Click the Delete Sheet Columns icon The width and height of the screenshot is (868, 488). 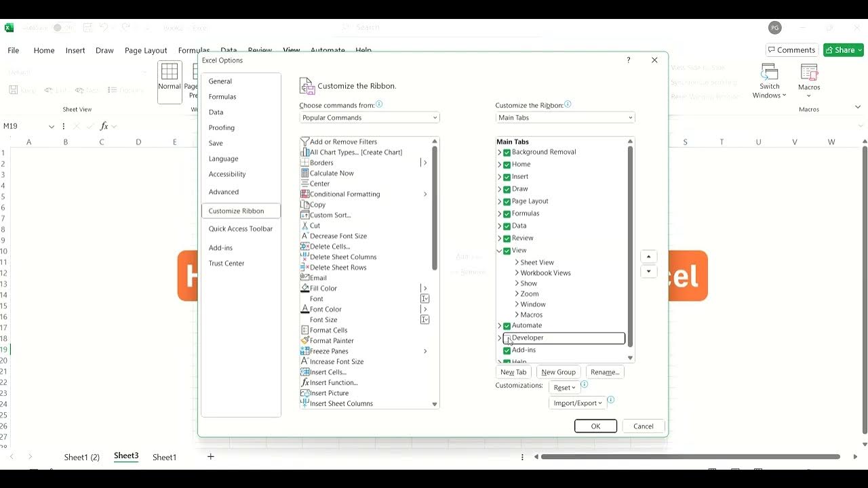(x=304, y=257)
